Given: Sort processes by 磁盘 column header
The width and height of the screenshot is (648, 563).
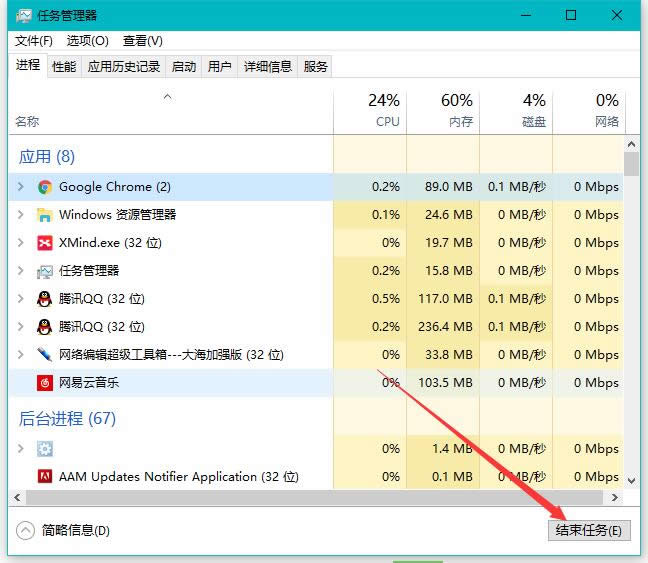Looking at the screenshot, I should coord(516,112).
